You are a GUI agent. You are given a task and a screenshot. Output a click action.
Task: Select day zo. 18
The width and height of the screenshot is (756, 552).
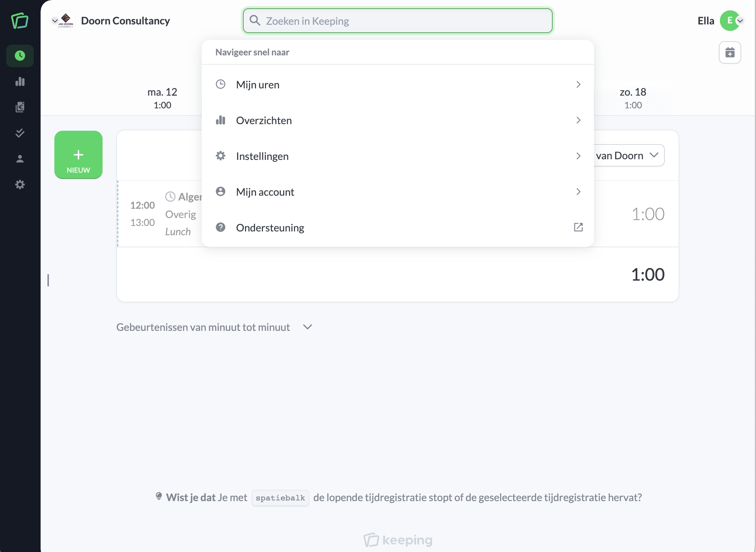point(633,98)
